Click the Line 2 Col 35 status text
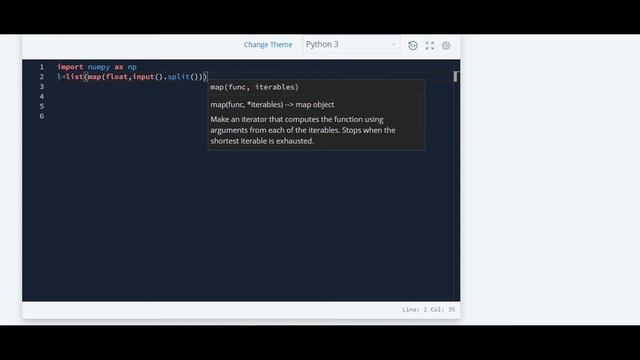The width and height of the screenshot is (640, 360). click(x=429, y=309)
